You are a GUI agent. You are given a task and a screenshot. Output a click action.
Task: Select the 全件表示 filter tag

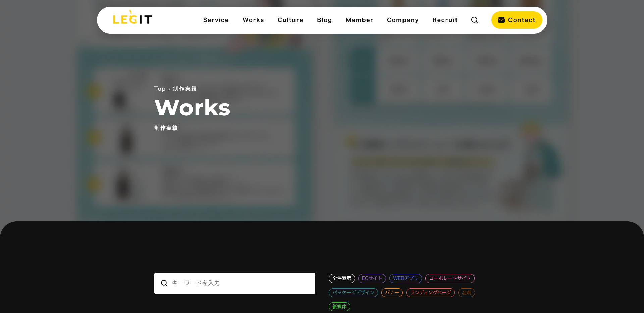tap(341, 278)
